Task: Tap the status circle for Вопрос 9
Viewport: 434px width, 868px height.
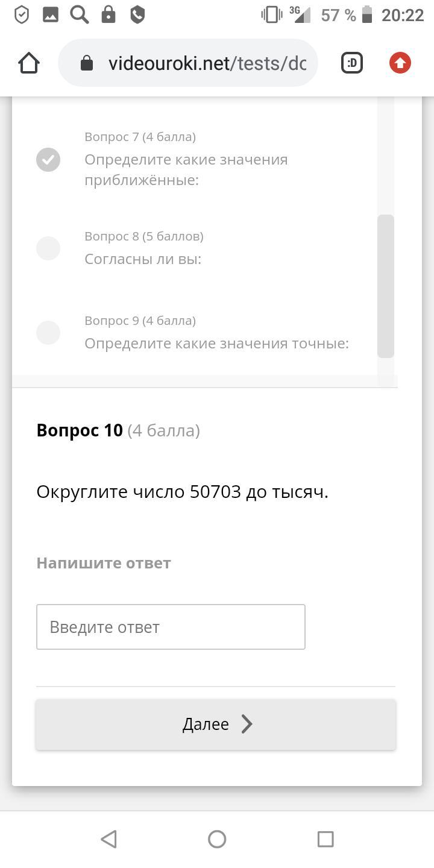Action: click(48, 332)
